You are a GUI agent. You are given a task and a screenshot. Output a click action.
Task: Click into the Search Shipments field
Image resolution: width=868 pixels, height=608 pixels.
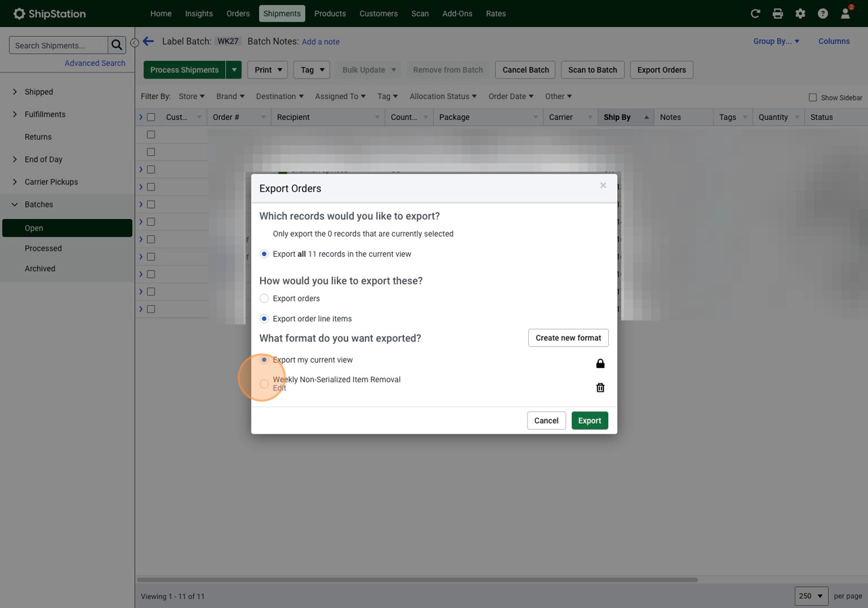[x=58, y=45]
